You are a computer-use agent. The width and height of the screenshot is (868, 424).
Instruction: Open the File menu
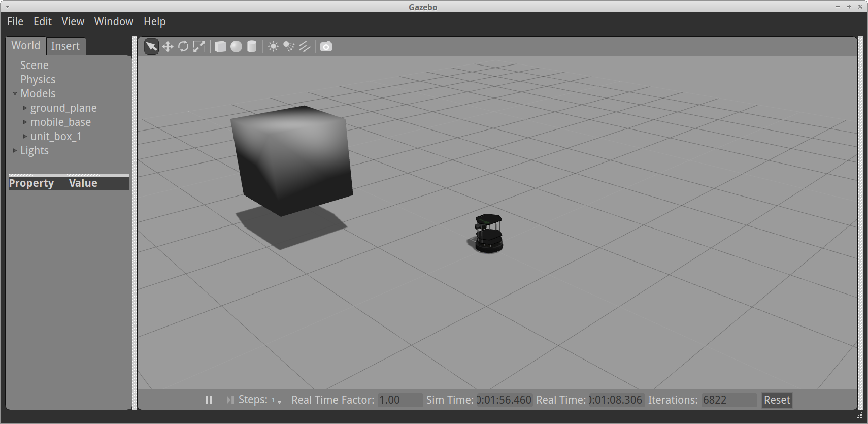coord(15,22)
